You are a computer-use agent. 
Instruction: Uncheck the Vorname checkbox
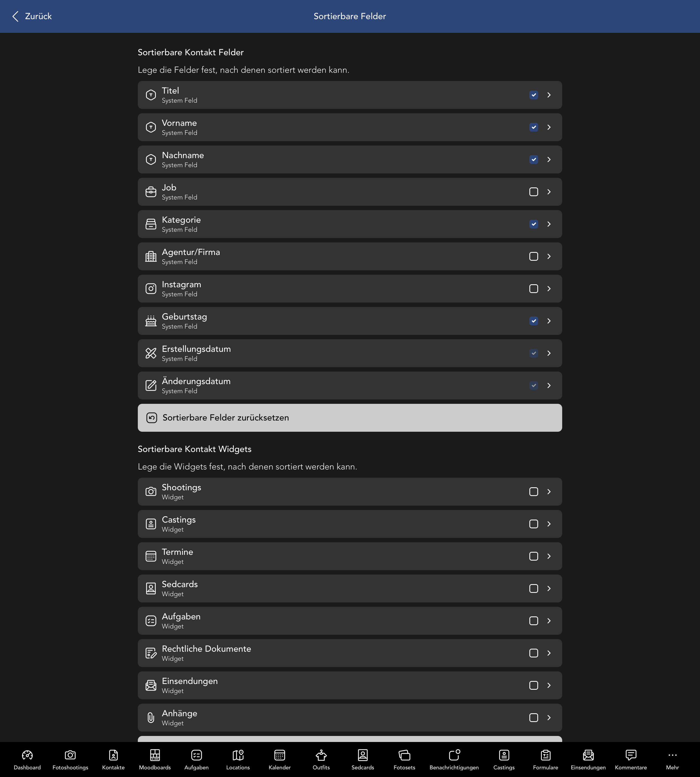[x=533, y=127]
